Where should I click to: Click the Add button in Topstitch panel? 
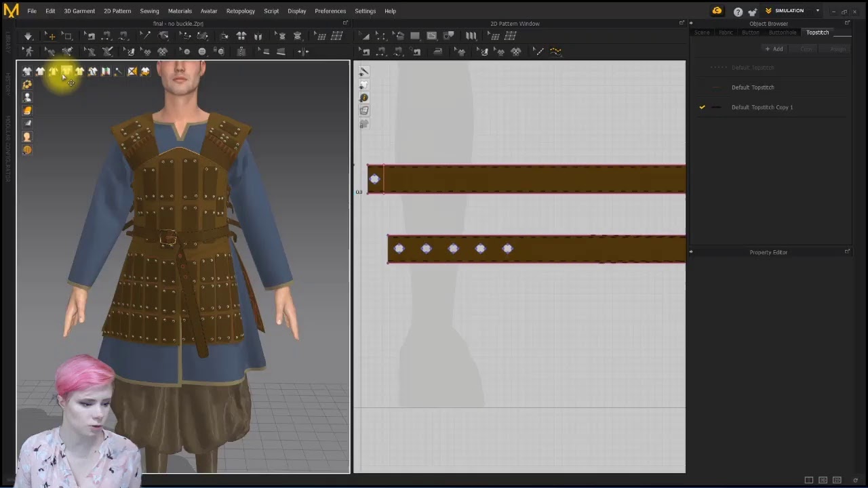click(774, 49)
